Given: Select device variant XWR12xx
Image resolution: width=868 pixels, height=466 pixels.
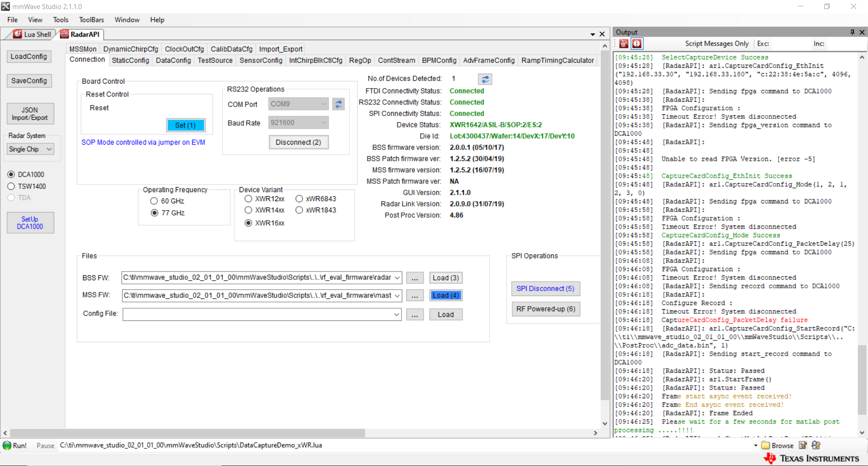Looking at the screenshot, I should coord(248,199).
